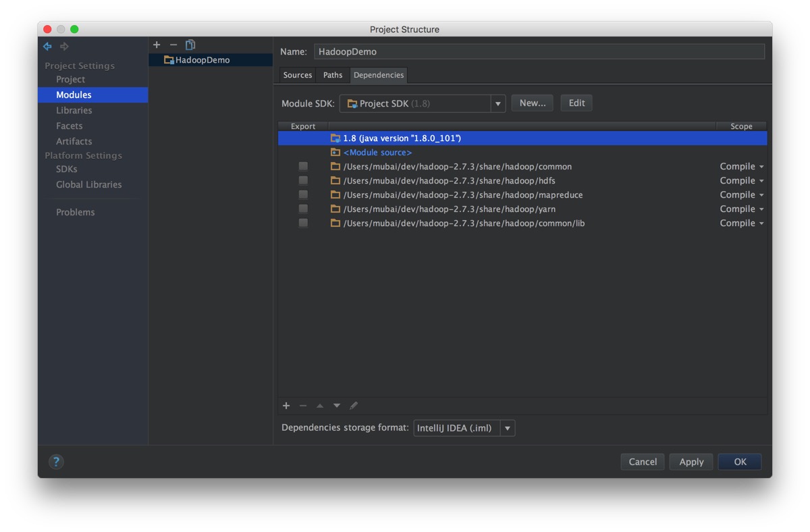
Task: Open Facets in the sidebar
Action: pos(69,126)
